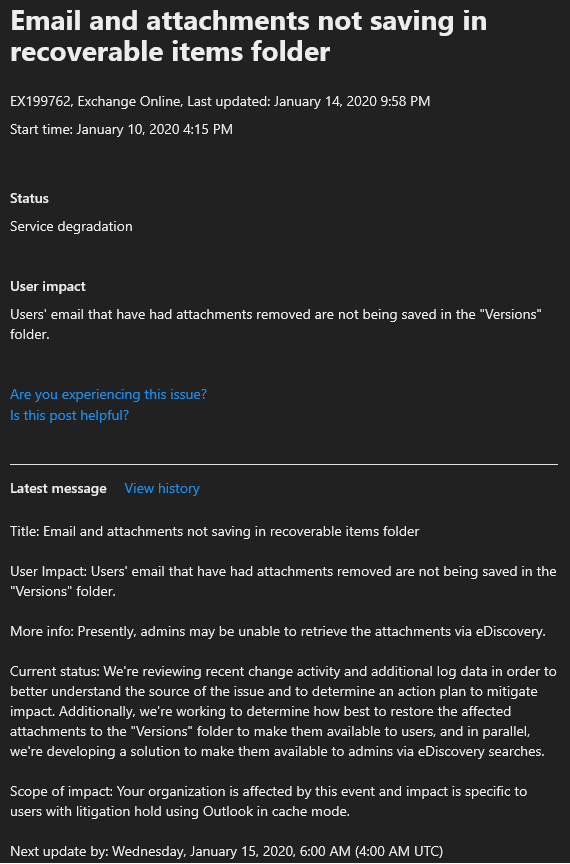The height and width of the screenshot is (864, 570).
Task: Click the 'Is this post helpful?' link
Action: coord(69,415)
